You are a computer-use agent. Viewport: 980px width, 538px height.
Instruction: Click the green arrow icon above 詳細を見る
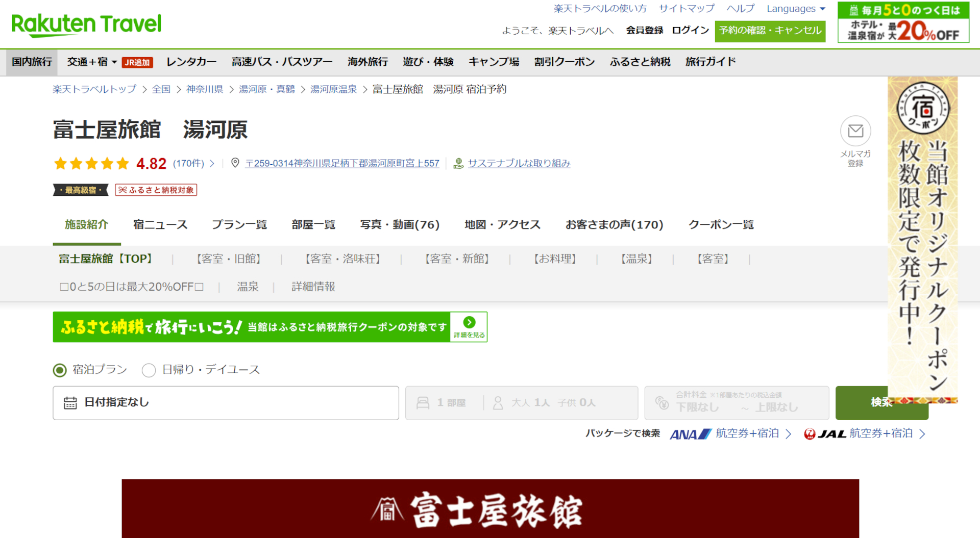(x=469, y=322)
